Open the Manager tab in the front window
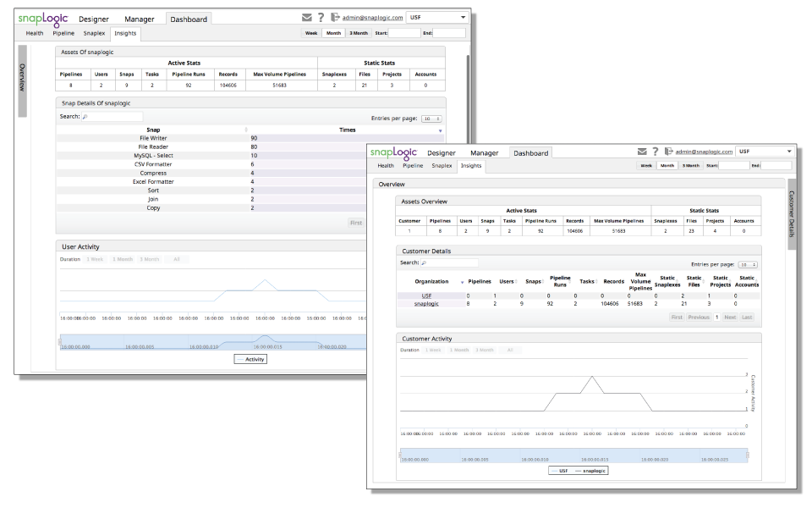812x508 pixels. click(484, 153)
